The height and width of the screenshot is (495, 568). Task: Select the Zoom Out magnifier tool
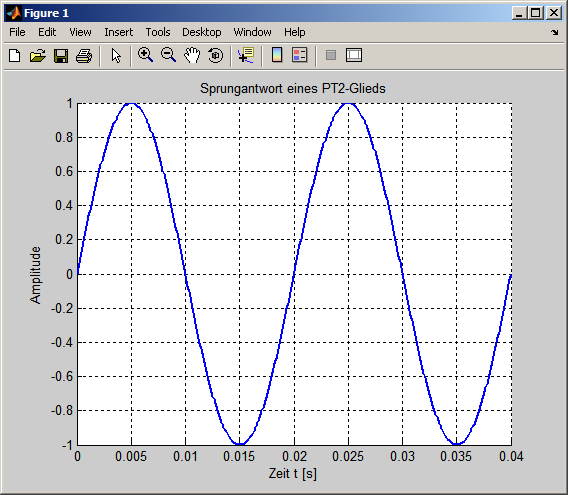click(168, 55)
